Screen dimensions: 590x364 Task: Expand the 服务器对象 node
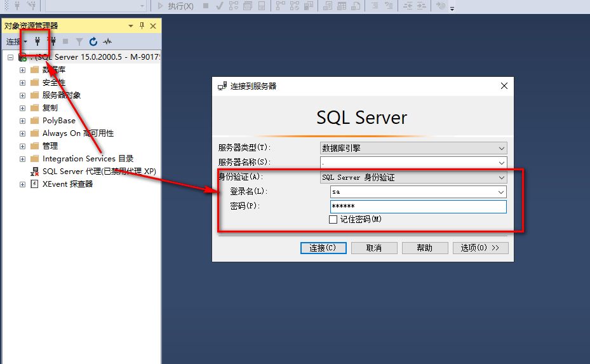pyautogui.click(x=23, y=95)
